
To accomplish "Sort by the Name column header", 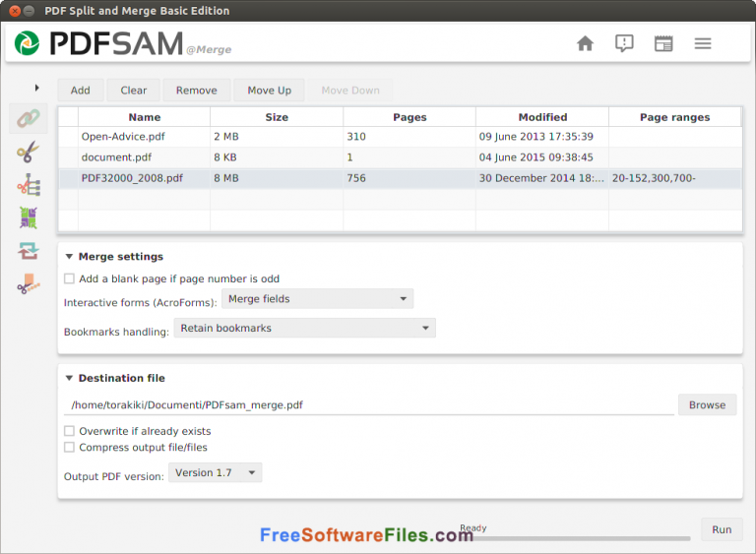I will point(144,117).
